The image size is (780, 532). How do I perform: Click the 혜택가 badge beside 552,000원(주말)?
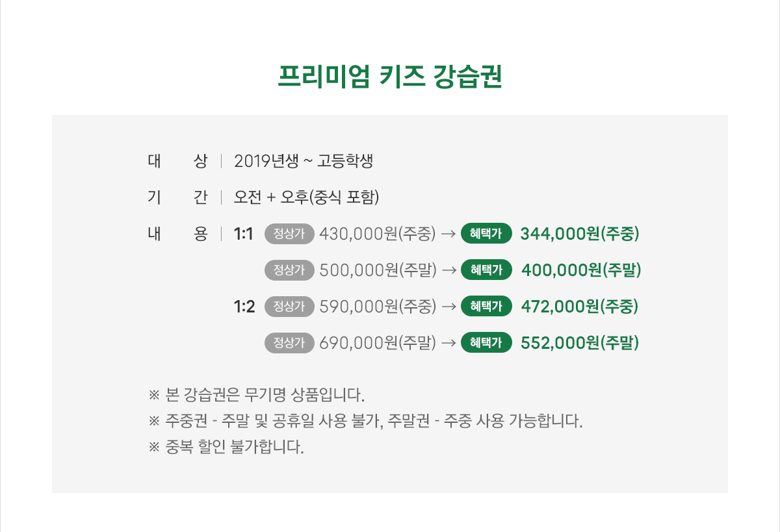pos(486,342)
